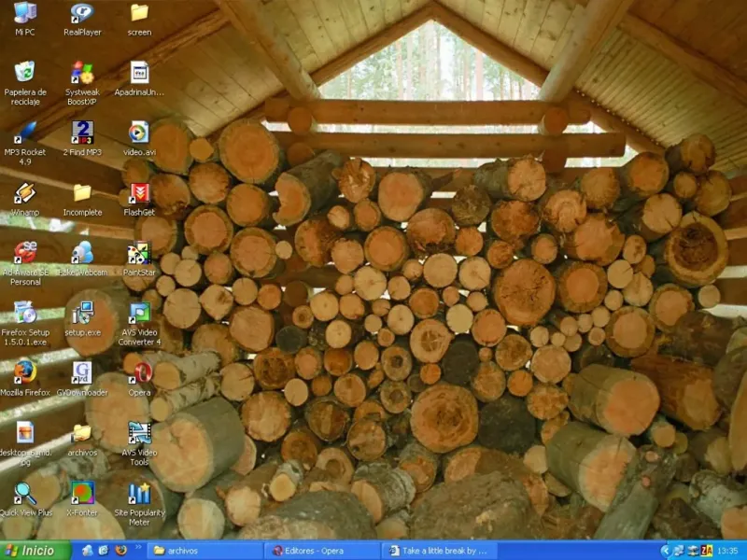Switch to archivos taskbar window
This screenshot has height=560, width=747.
coord(204,551)
